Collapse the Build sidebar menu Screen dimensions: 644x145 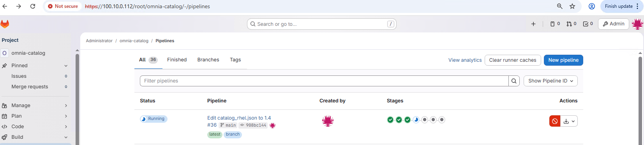[x=35, y=137]
